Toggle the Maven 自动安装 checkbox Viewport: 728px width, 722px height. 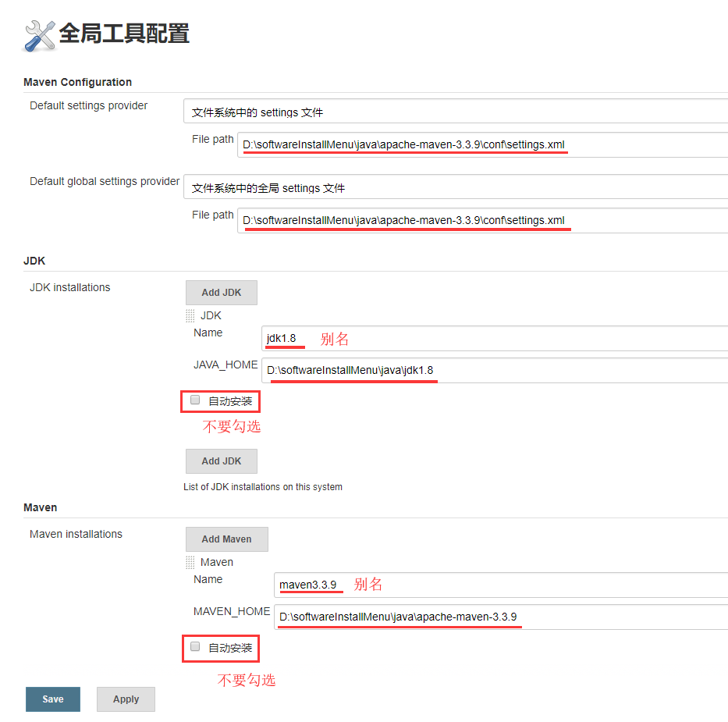click(x=195, y=646)
